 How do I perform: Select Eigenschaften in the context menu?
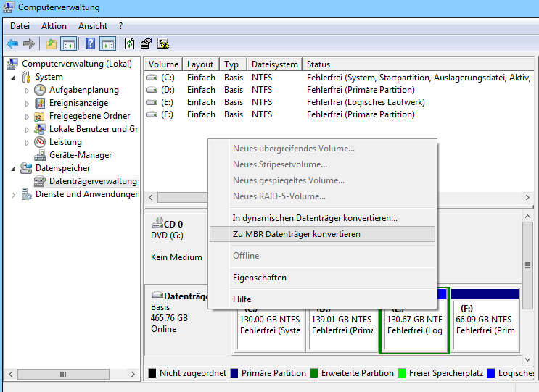click(x=259, y=278)
